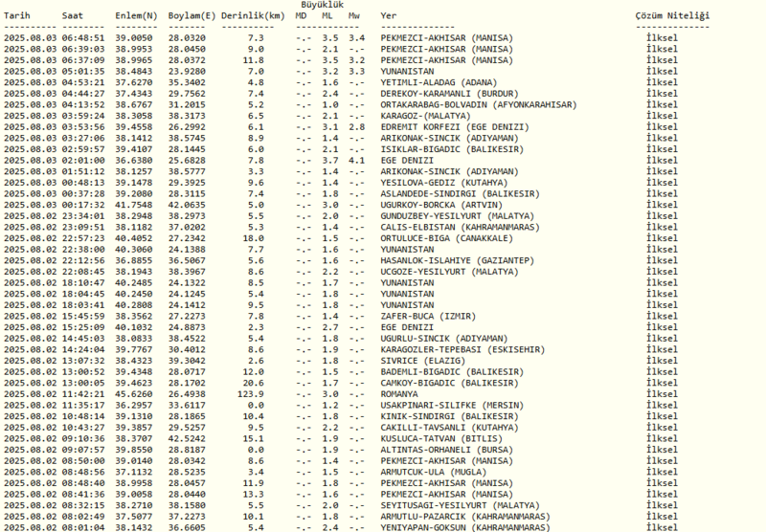Click the 'Derinlik(km)' column header
The width and height of the screenshot is (766, 532).
click(253, 16)
